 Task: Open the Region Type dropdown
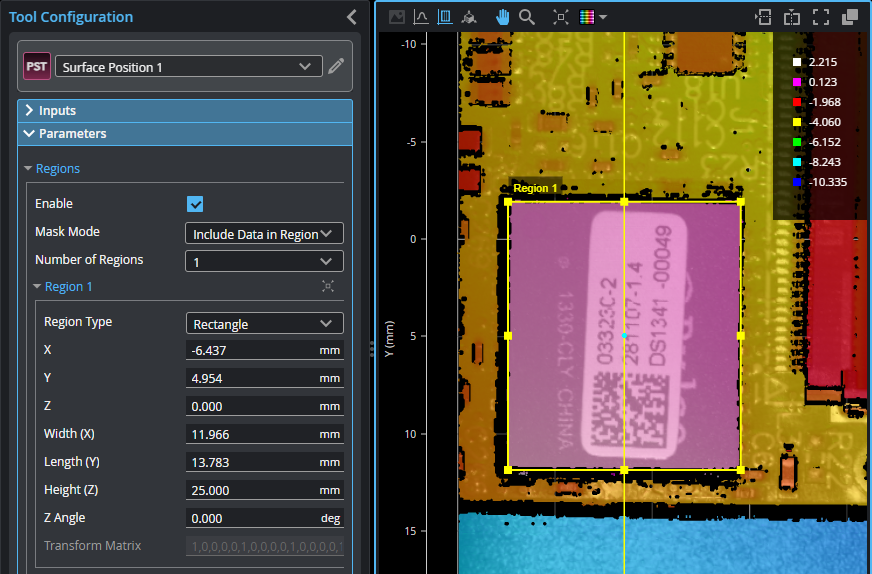(264, 324)
